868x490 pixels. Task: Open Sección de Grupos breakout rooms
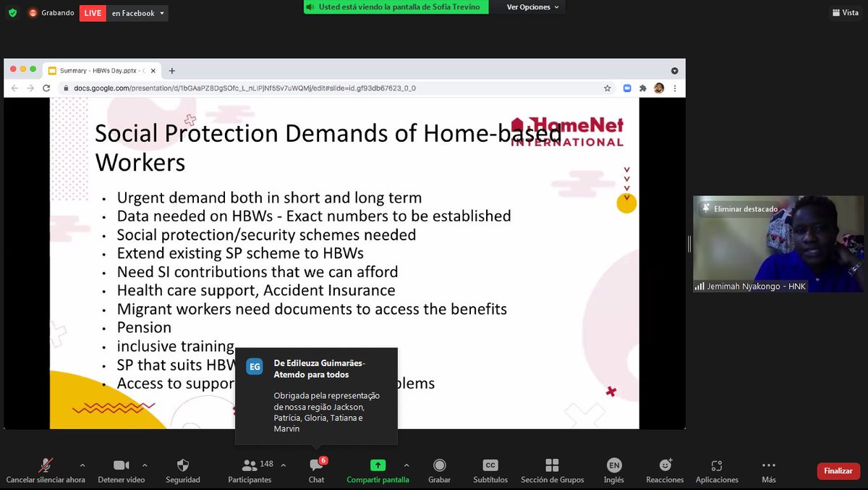pos(552,470)
